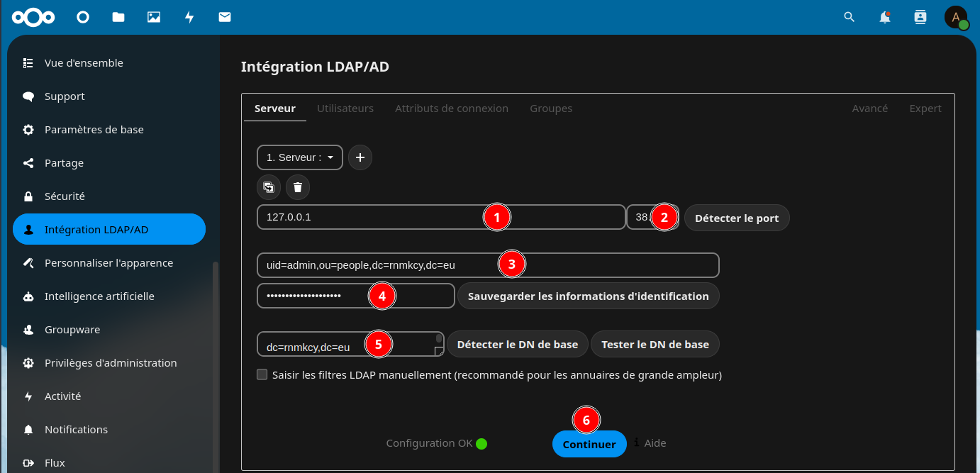Open Sécurité in the settings sidebar

(x=65, y=196)
